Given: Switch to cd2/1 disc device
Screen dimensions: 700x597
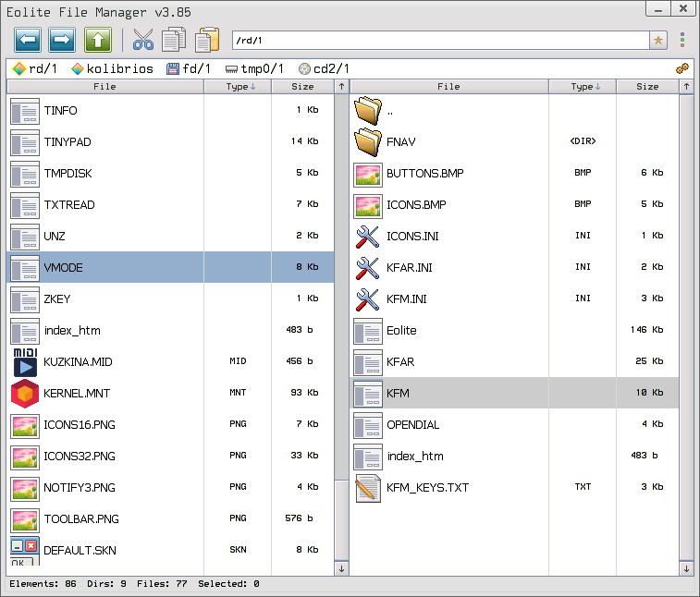Looking at the screenshot, I should [x=324, y=68].
